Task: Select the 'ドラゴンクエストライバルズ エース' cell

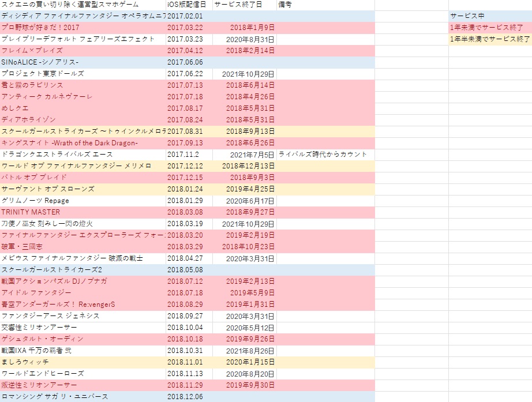Action: click(x=83, y=155)
